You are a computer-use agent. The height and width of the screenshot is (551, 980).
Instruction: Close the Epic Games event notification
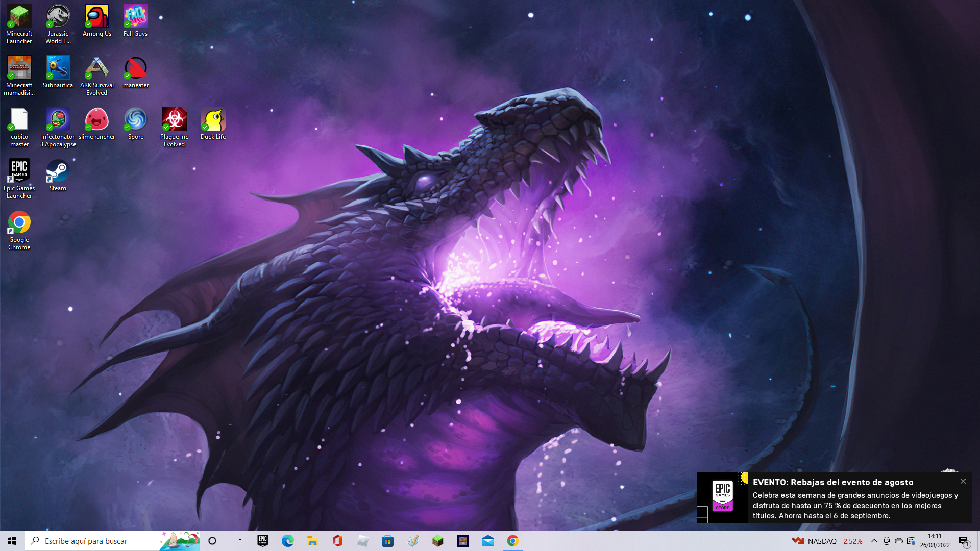(963, 481)
